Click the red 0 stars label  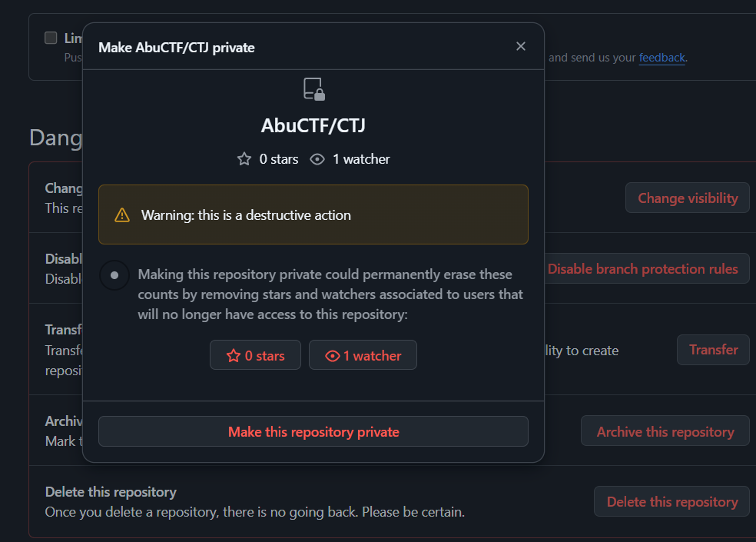(x=264, y=356)
